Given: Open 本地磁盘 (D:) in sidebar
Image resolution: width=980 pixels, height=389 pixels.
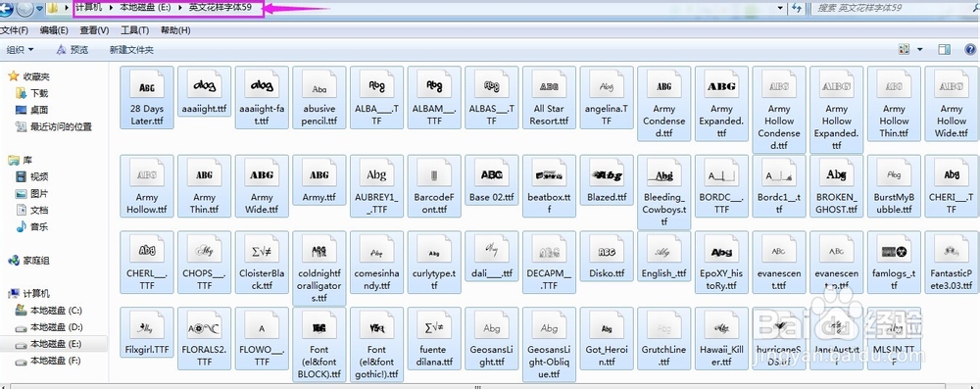Looking at the screenshot, I should tap(56, 327).
